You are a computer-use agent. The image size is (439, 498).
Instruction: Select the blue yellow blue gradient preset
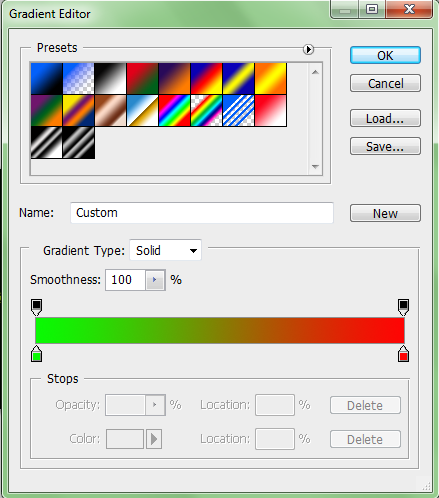coord(238,79)
